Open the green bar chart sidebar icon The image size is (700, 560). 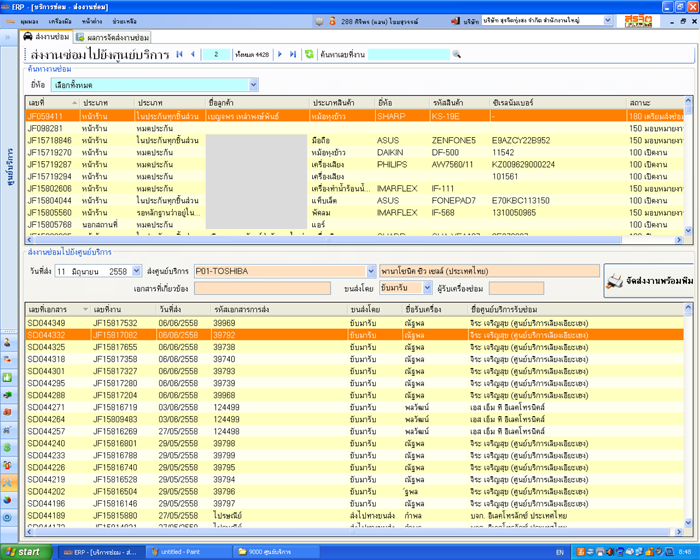coord(8,377)
